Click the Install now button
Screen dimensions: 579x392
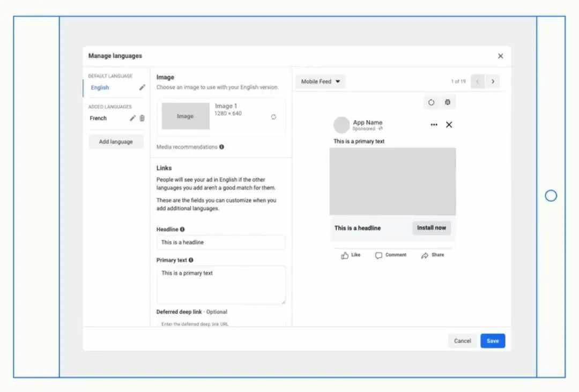click(x=431, y=228)
